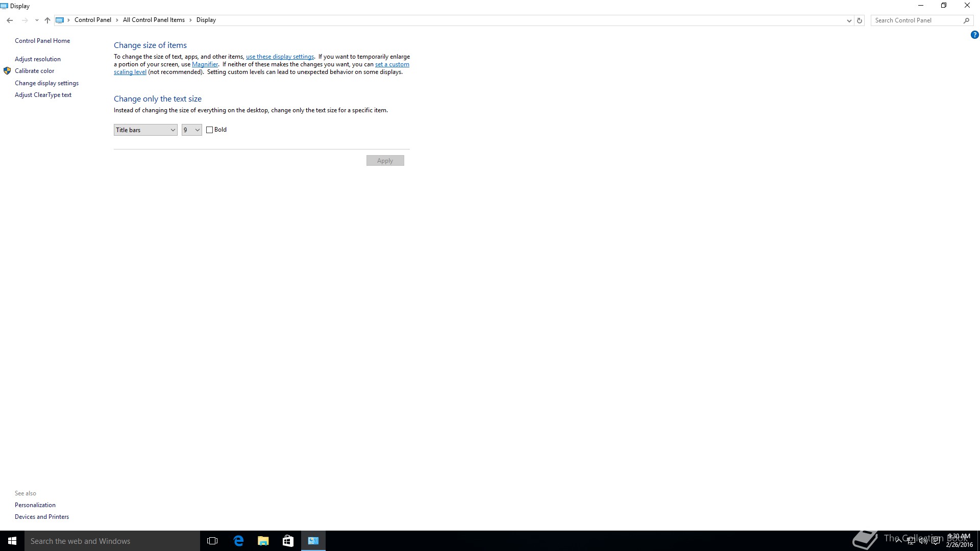980x551 pixels.
Task: Click the Adjust ClearType text link
Action: tap(43, 95)
